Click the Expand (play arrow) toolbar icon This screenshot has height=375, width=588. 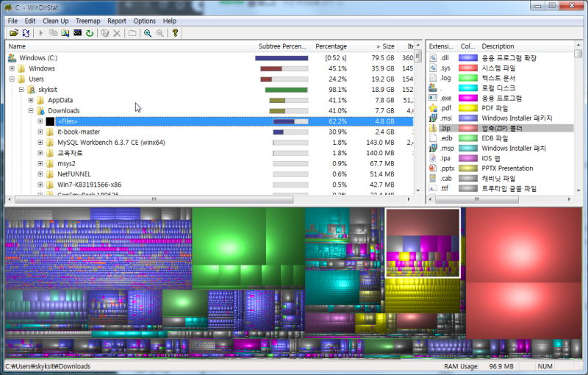tap(41, 33)
